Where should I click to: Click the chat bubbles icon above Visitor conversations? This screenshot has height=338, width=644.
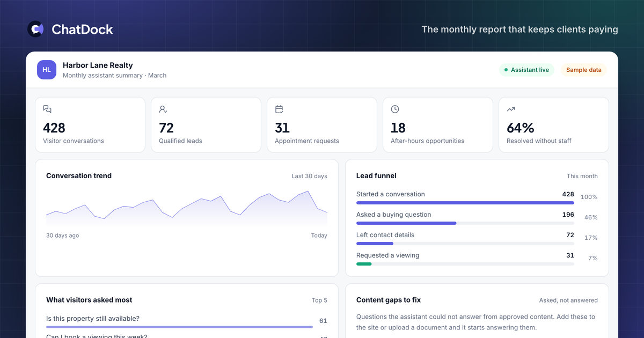[x=47, y=109]
